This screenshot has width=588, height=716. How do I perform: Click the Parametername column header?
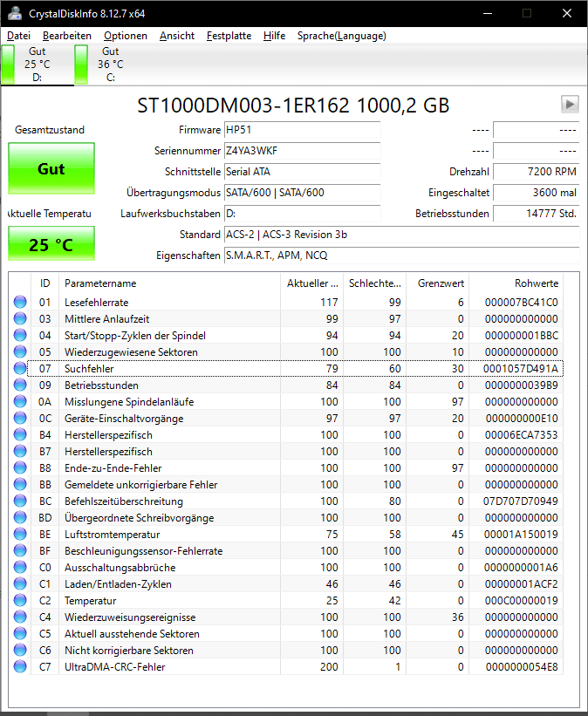pyautogui.click(x=169, y=283)
